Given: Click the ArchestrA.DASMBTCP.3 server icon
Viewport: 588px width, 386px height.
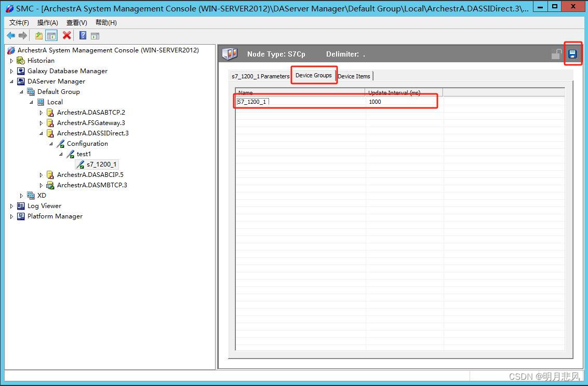Looking at the screenshot, I should pyautogui.click(x=50, y=185).
